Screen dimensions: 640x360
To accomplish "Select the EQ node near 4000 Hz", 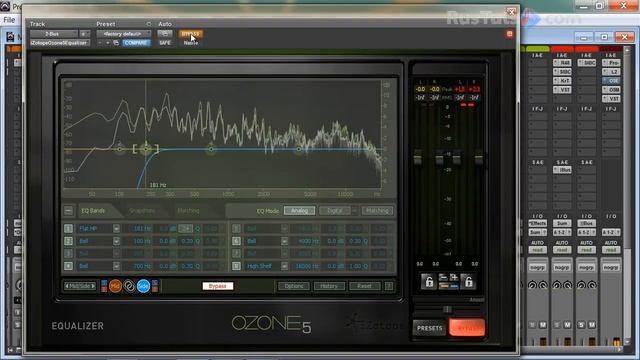I will click(299, 149).
